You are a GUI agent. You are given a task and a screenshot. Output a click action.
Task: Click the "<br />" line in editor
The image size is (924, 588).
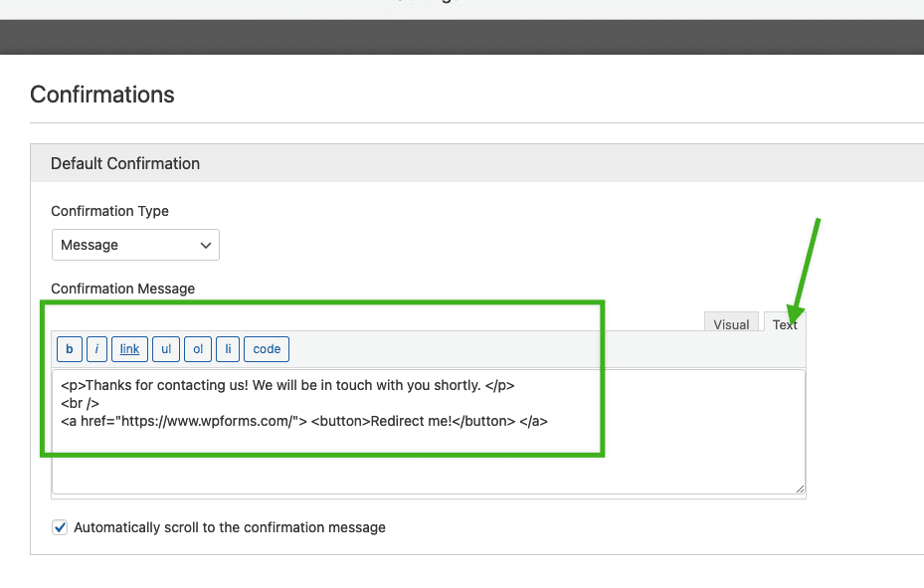(x=80, y=404)
